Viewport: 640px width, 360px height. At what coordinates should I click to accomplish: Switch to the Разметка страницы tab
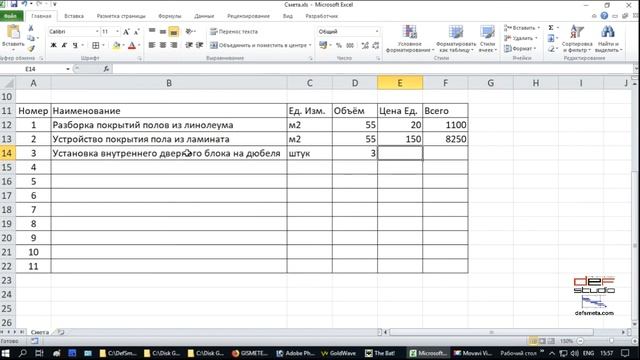coord(121,16)
